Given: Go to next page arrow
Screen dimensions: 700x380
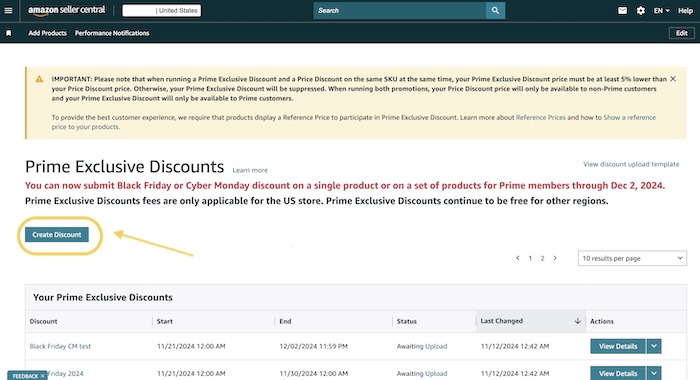Looking at the screenshot, I should coord(555,258).
